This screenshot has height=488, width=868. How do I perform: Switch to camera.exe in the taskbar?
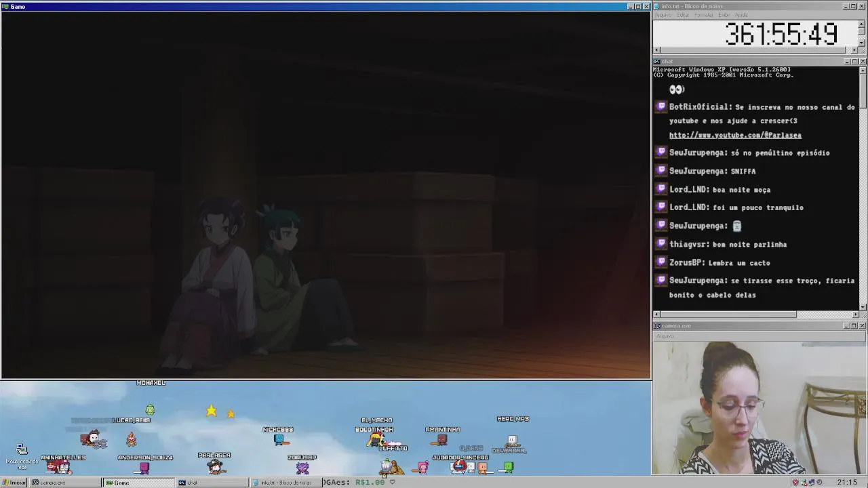click(x=65, y=483)
